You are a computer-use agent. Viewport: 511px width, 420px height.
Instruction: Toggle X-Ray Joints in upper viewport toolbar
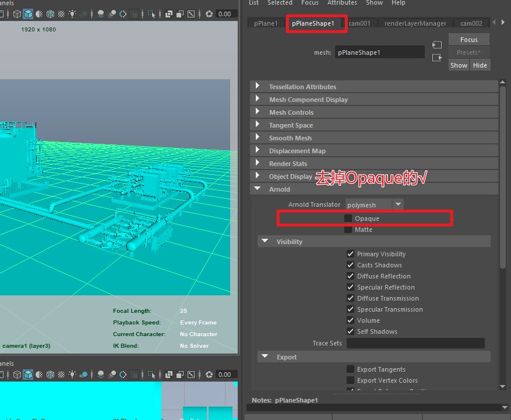coord(191,14)
